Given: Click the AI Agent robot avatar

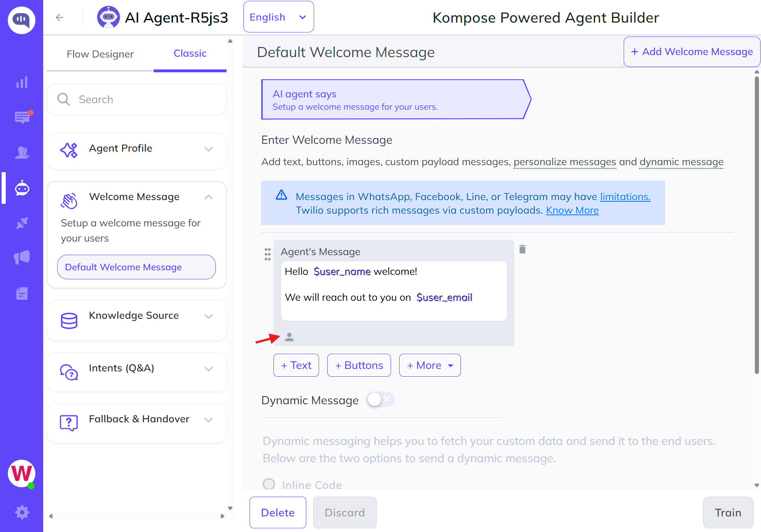Looking at the screenshot, I should pos(108,17).
